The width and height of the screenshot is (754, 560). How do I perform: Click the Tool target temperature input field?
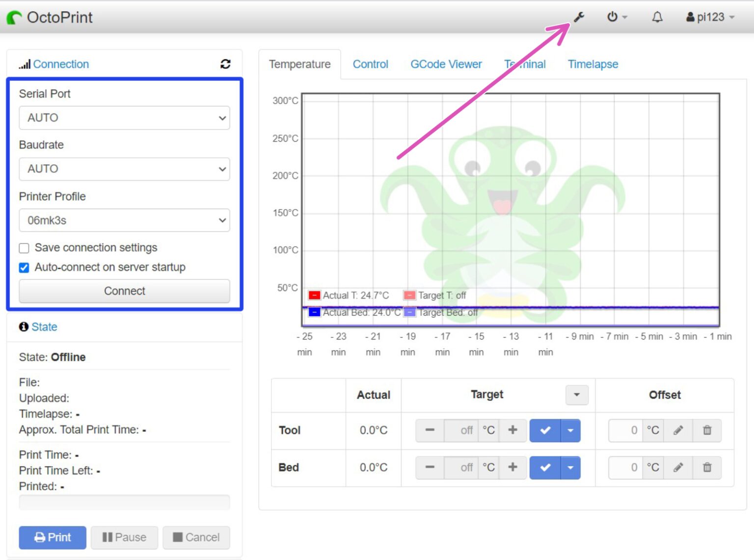point(461,430)
